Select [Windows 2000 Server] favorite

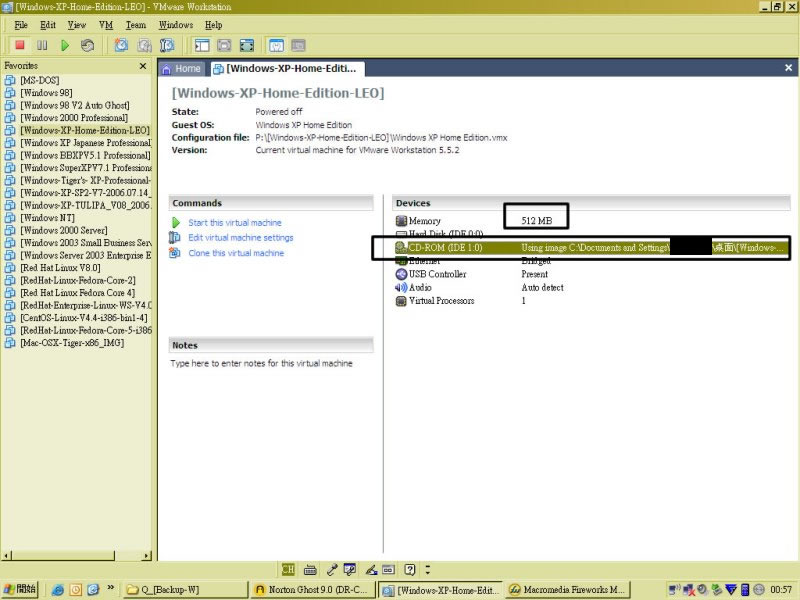[x=64, y=231]
